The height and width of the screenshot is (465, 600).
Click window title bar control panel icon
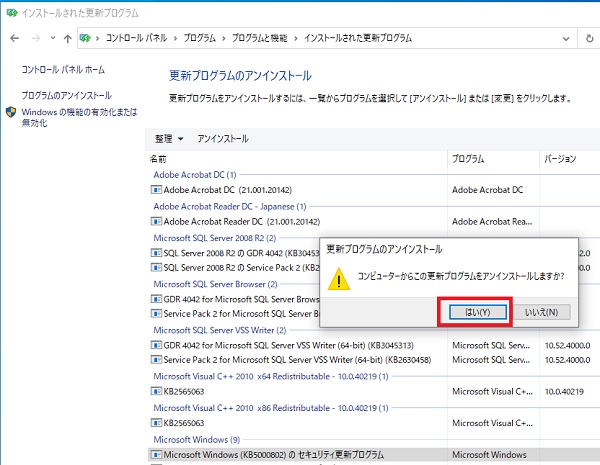12,13
